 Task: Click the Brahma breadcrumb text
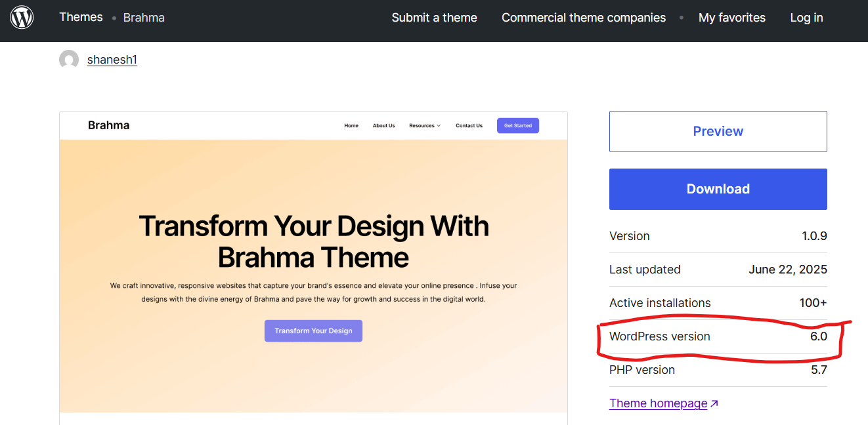[x=144, y=18]
